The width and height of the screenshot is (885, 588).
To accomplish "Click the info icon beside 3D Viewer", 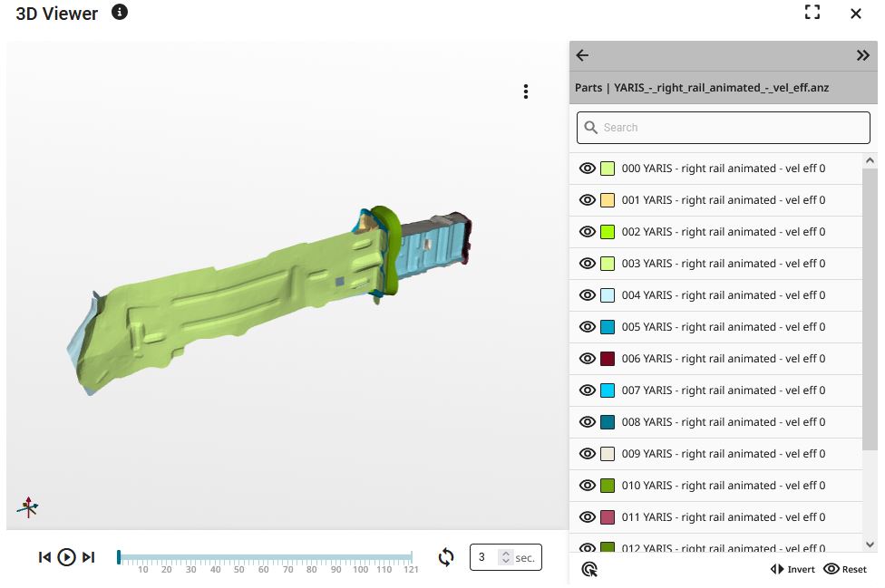I will click(119, 12).
